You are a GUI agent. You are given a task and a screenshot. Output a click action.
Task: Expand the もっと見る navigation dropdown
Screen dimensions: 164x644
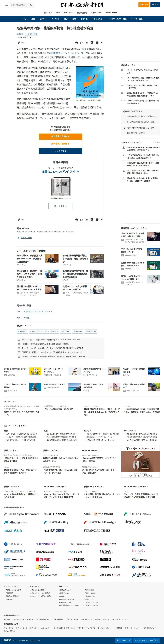[x=98, y=19]
